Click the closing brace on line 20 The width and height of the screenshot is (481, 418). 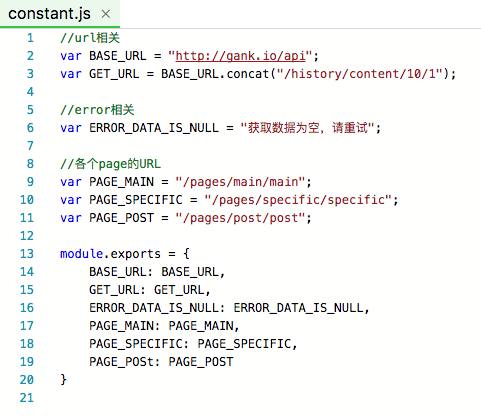[x=63, y=380]
